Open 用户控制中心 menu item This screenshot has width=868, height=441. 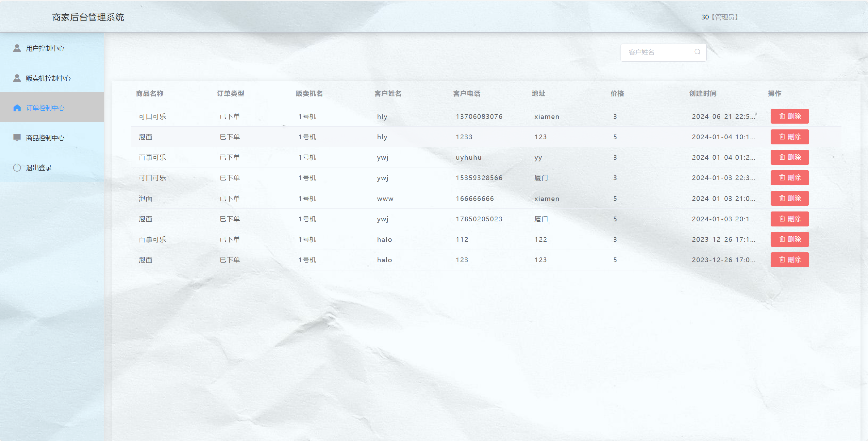45,48
